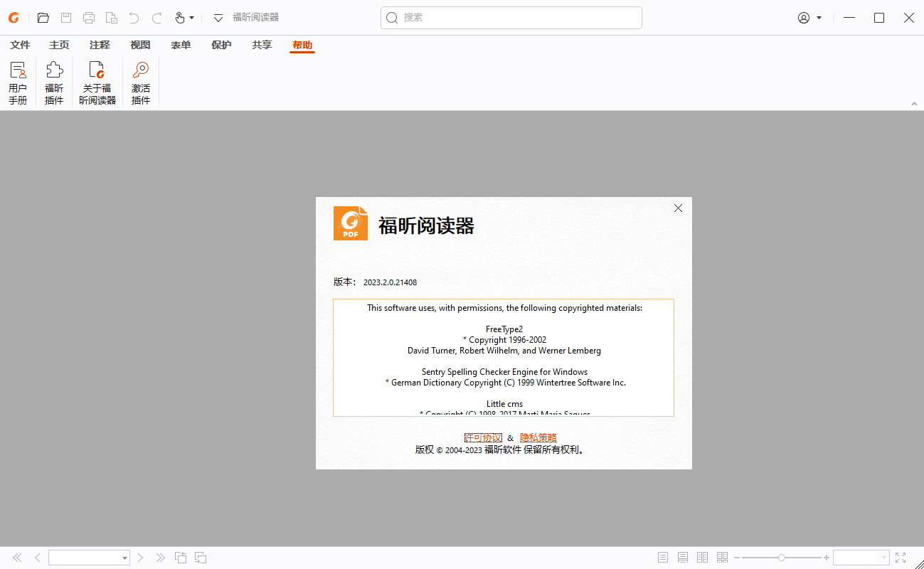Switch to the 注释 (Comment) tab

[x=100, y=44]
